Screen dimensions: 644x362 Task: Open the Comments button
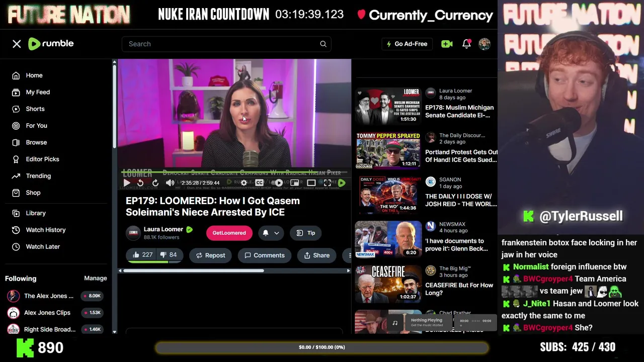point(265,255)
